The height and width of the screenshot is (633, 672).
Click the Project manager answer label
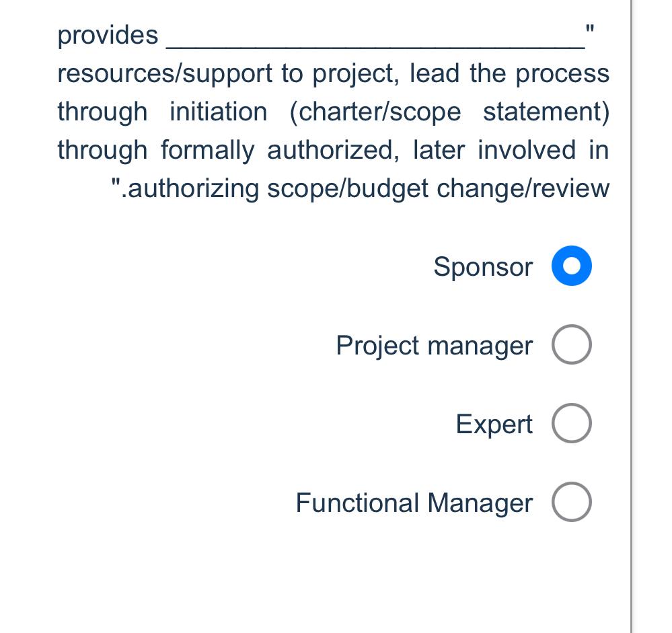[434, 345]
